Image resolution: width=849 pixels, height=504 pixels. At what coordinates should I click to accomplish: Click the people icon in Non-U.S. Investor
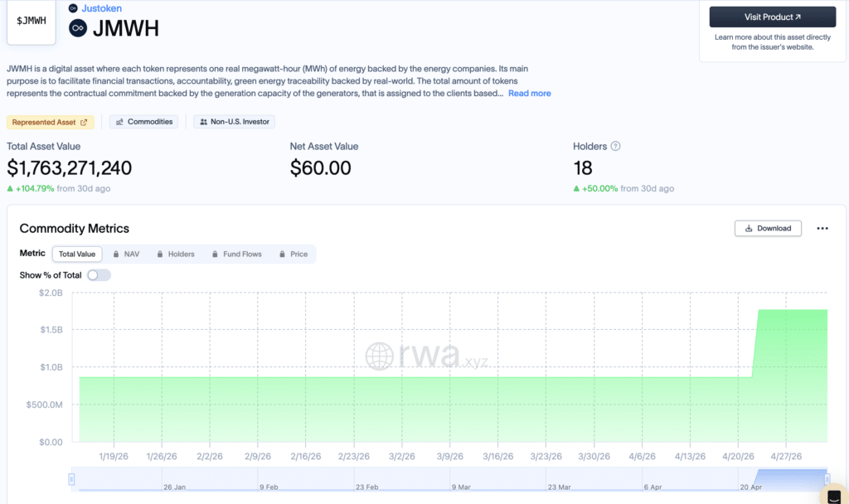pyautogui.click(x=204, y=122)
